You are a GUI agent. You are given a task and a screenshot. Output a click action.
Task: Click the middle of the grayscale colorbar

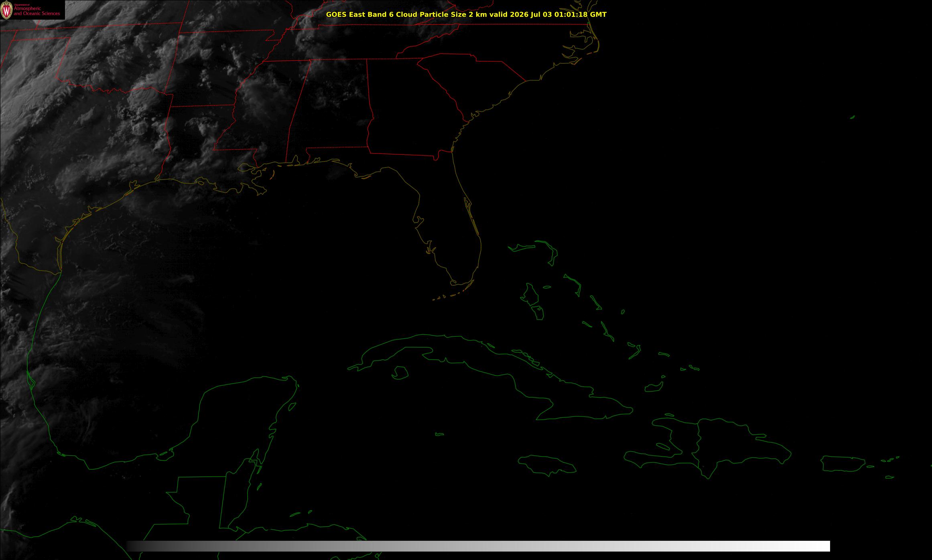tap(478, 546)
